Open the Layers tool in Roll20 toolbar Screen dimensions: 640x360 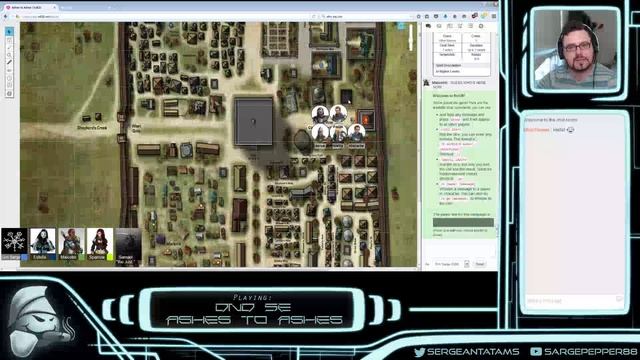pyautogui.click(x=9, y=40)
